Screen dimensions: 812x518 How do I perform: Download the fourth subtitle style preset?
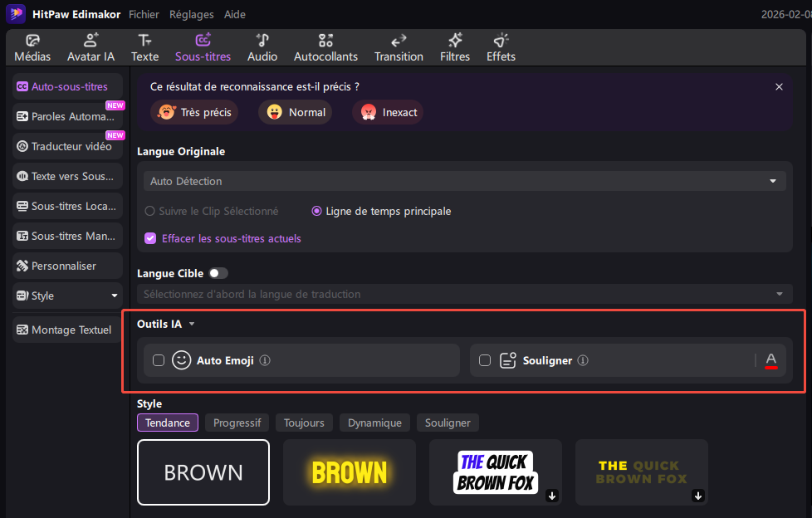[698, 496]
